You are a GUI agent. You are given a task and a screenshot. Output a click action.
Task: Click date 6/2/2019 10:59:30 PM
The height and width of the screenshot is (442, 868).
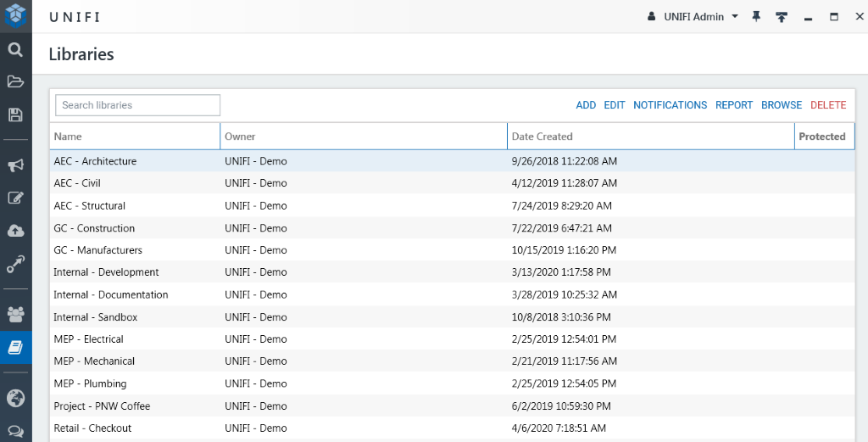(561, 406)
